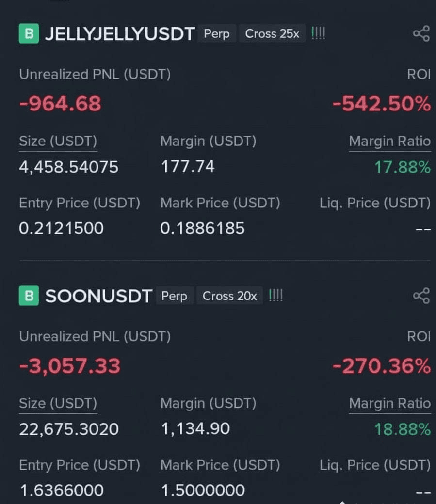
Task: Open the Cross 20x leverage setting
Action: click(230, 296)
